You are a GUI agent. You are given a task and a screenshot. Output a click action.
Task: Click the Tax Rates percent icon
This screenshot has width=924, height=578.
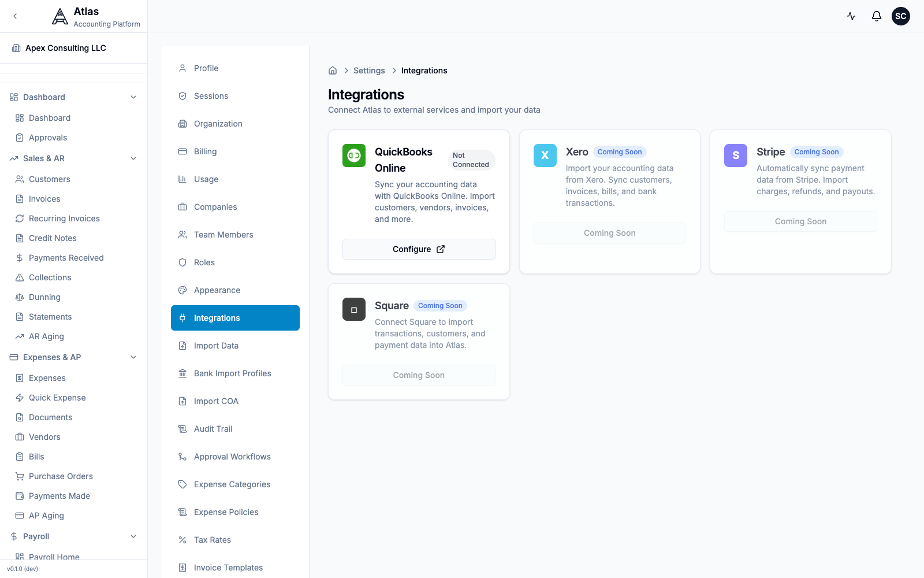182,540
